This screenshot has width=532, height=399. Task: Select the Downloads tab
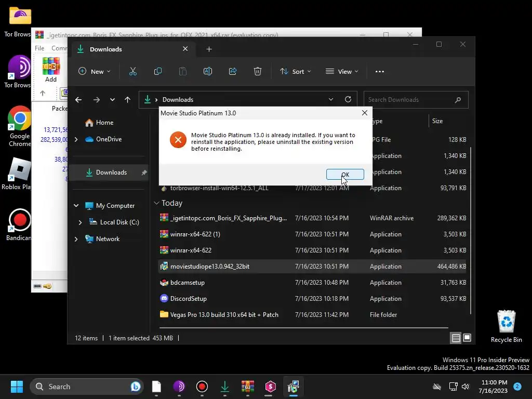pos(132,49)
